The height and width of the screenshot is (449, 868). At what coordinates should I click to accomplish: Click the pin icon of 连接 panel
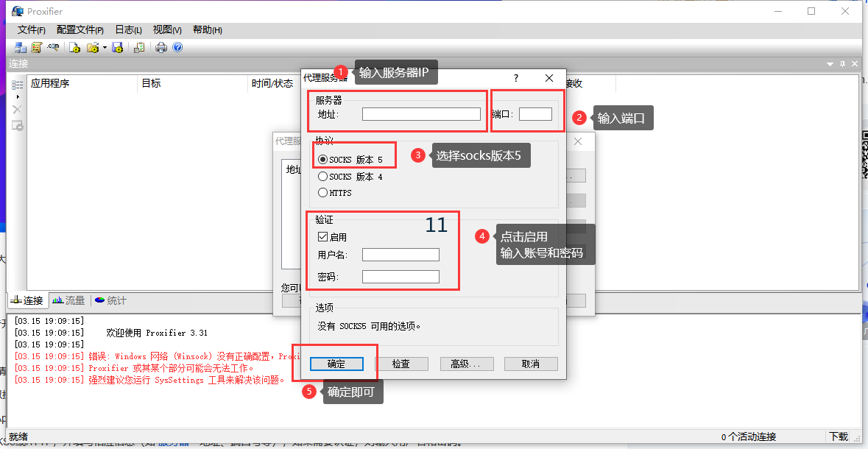(842, 63)
